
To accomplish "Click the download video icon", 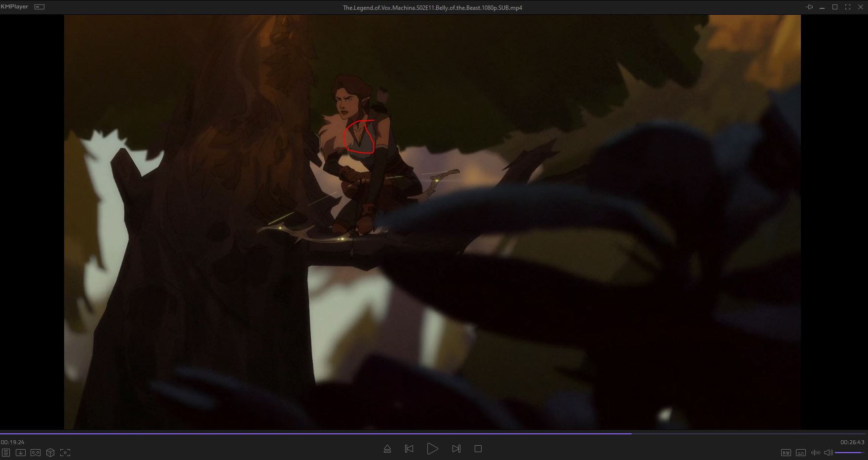I will 21,452.
